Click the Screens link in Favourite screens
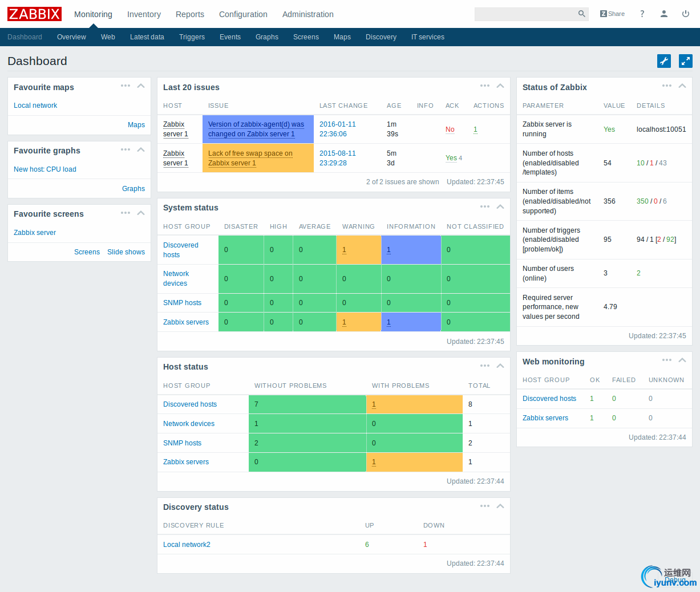 tap(87, 252)
